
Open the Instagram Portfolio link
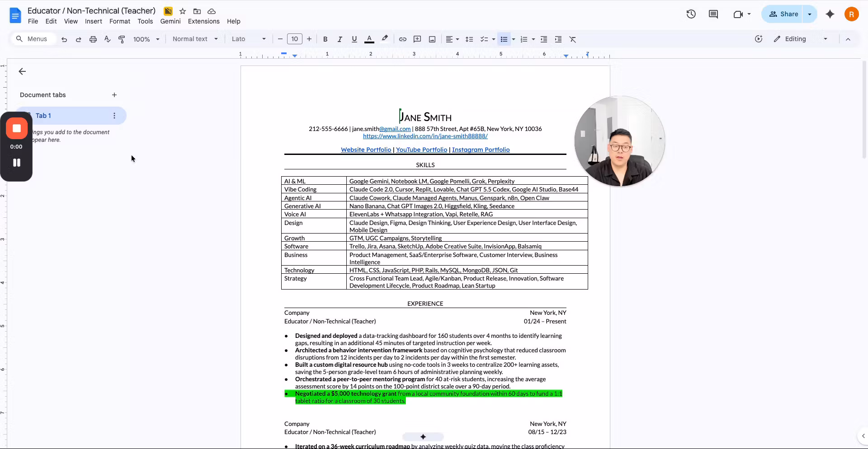pyautogui.click(x=481, y=150)
